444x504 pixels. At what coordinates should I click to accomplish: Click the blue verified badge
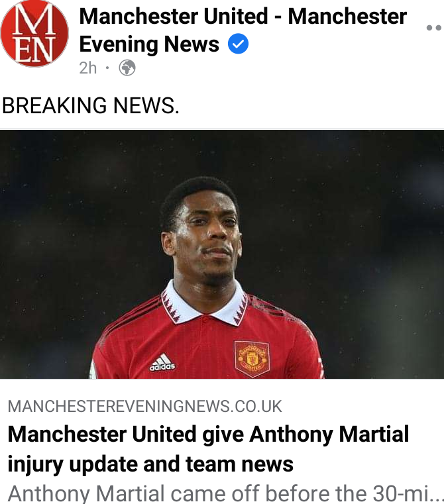click(238, 44)
